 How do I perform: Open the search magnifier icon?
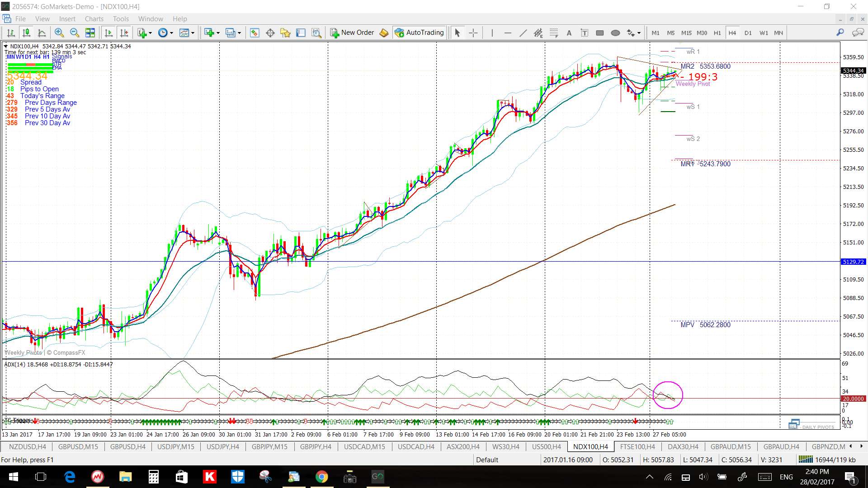(840, 33)
